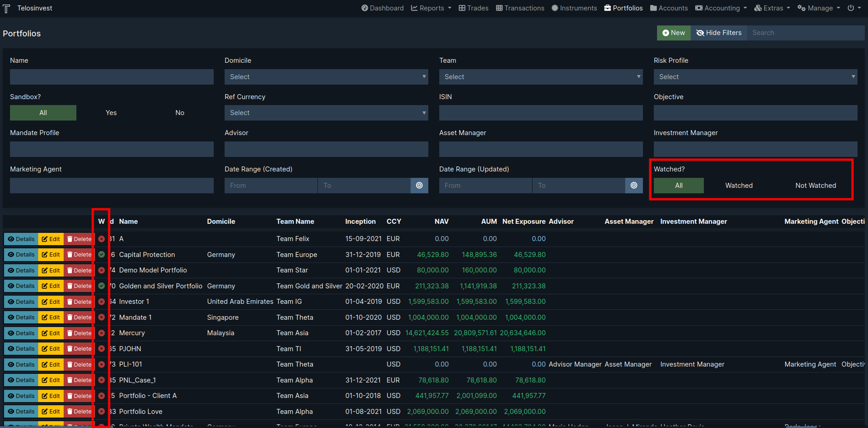This screenshot has height=428, width=868.
Task: Edit the PJOHN portfolio
Action: pos(51,349)
